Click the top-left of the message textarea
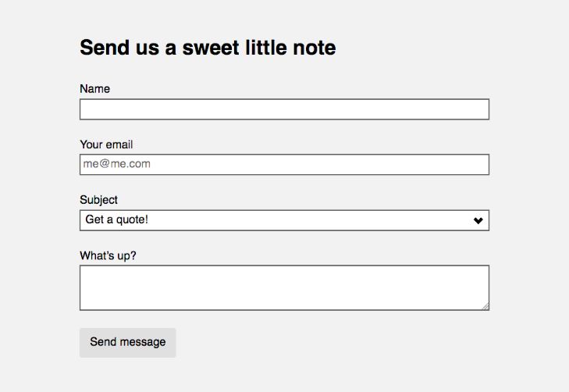The width and height of the screenshot is (569, 392). pyautogui.click(x=86, y=272)
